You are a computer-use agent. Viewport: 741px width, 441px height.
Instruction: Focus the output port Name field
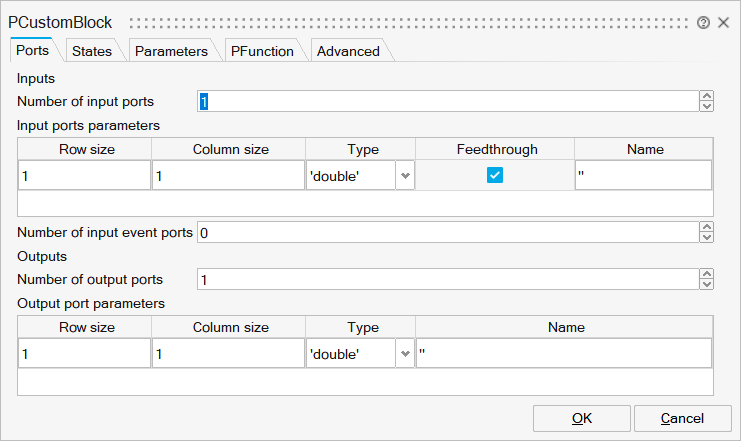pyautogui.click(x=563, y=354)
